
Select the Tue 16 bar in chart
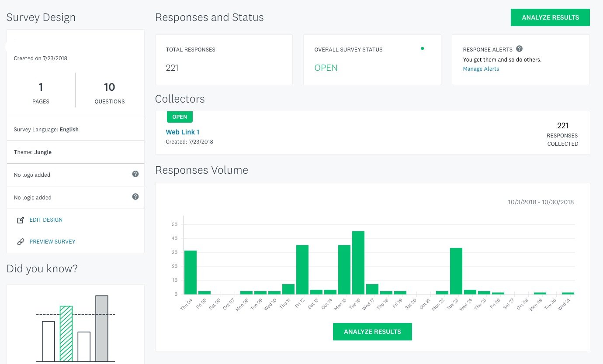pyautogui.click(x=358, y=263)
